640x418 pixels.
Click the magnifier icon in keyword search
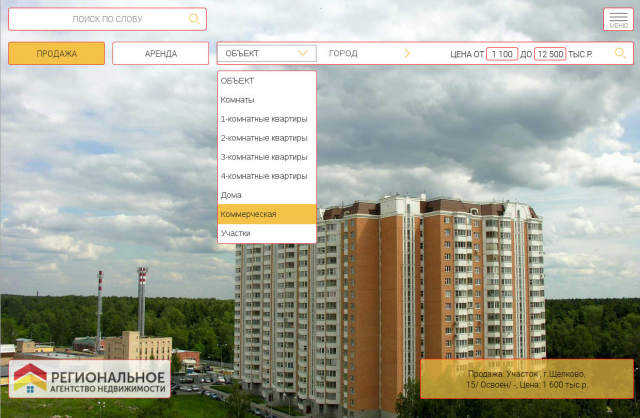tap(194, 19)
